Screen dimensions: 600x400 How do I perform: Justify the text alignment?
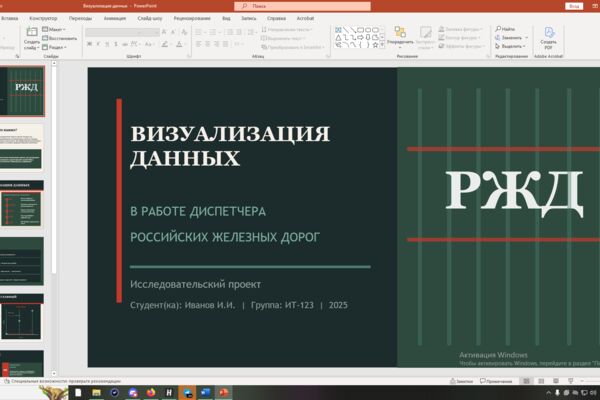(226, 44)
